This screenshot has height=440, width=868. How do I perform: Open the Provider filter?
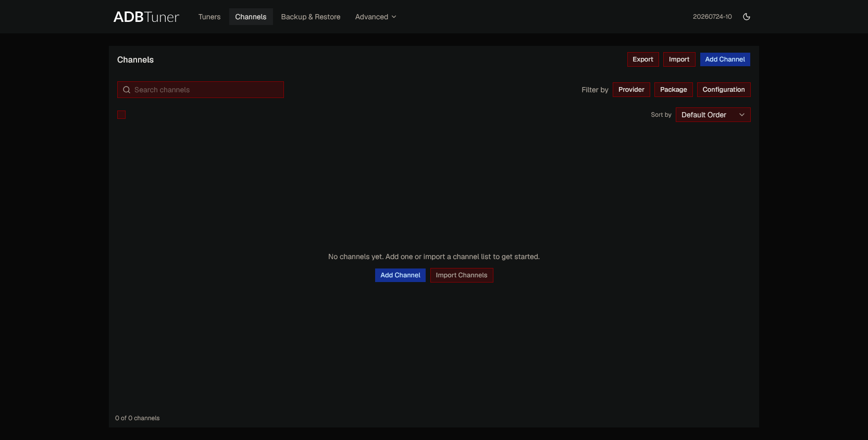coord(631,90)
